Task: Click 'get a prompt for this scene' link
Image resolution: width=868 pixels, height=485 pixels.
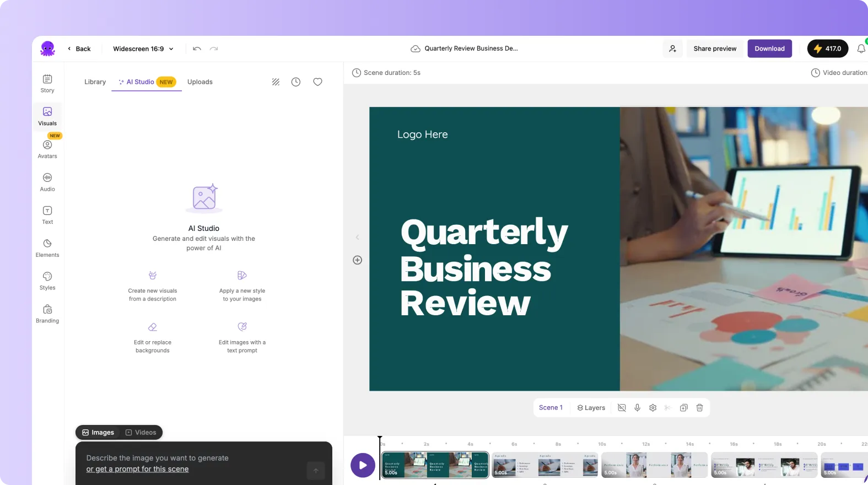Action: click(137, 469)
